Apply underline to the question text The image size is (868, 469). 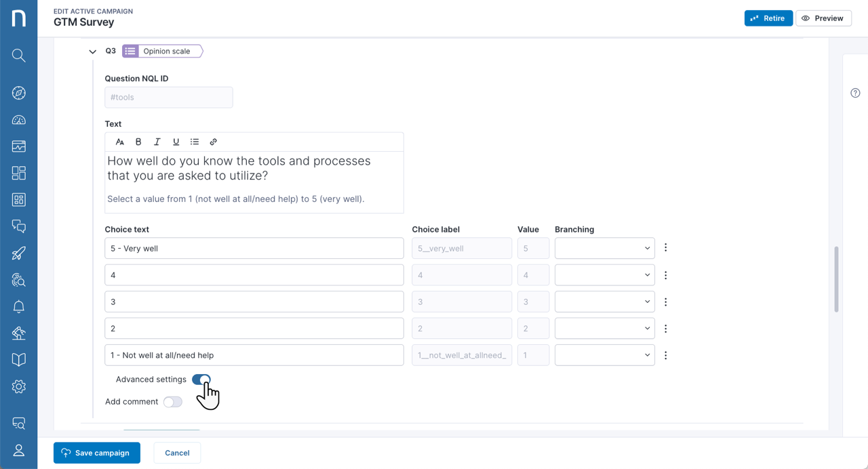click(176, 141)
